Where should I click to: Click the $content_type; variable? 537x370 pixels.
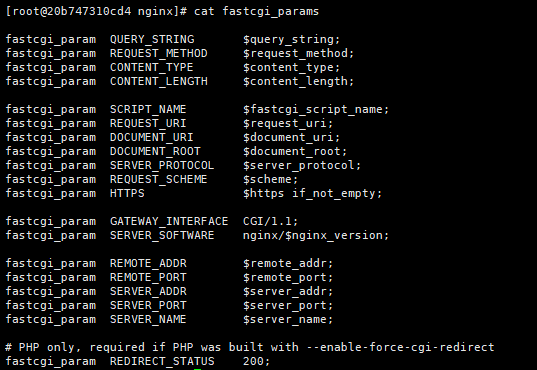(x=291, y=67)
